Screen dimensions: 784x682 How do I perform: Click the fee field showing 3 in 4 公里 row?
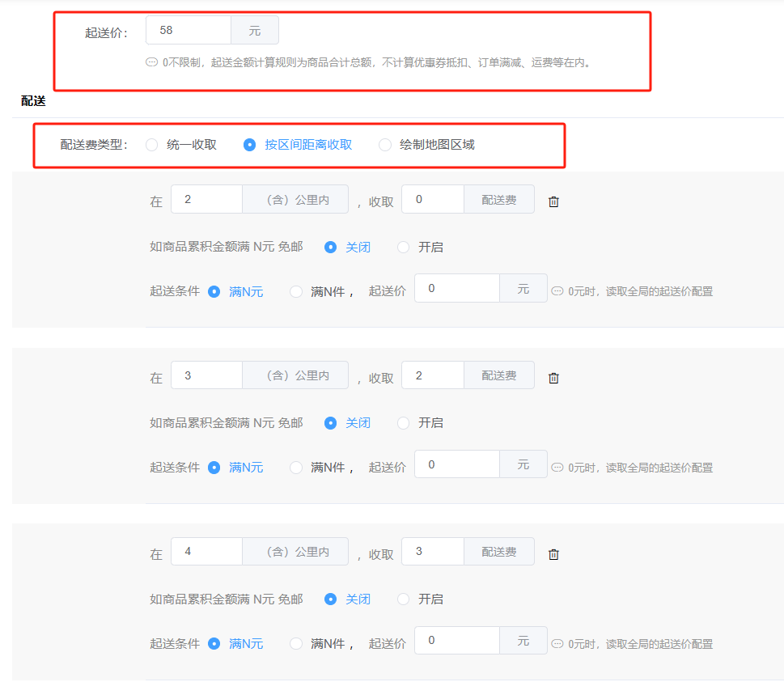click(x=433, y=552)
